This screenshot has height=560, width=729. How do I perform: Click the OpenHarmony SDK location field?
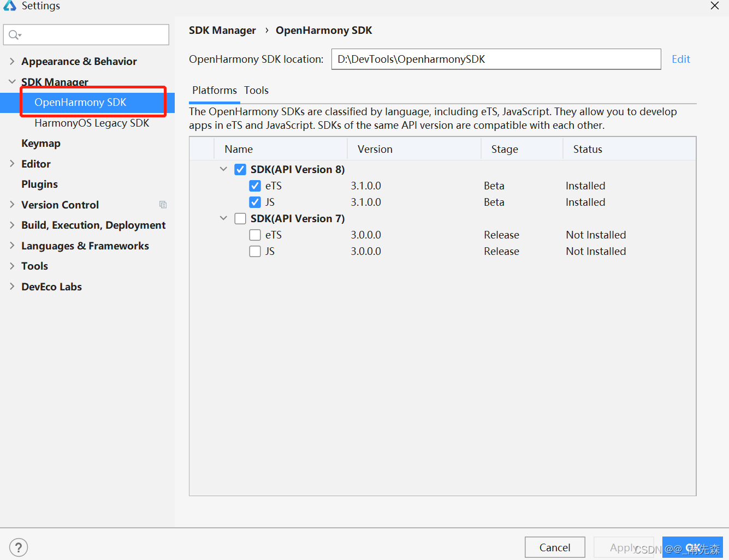coord(496,59)
